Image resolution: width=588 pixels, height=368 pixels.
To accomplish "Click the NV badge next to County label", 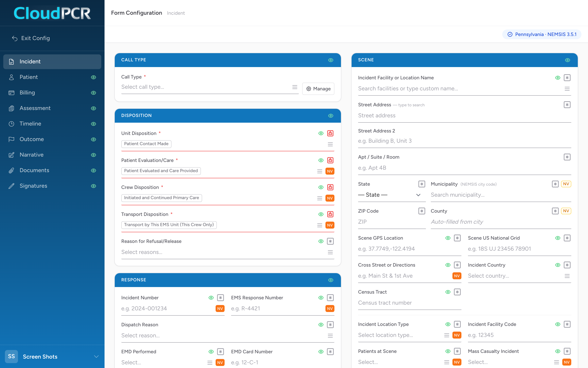I will point(566,211).
